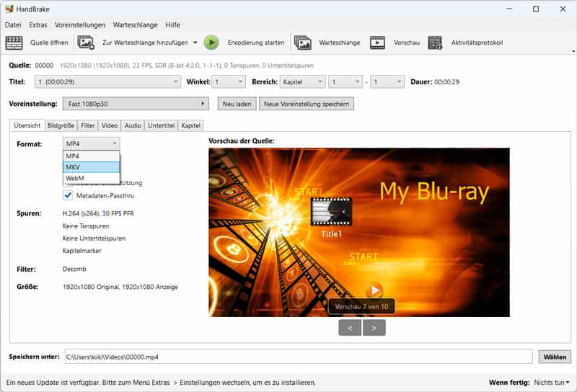Switch to the Übersicht tab

[x=27, y=125]
